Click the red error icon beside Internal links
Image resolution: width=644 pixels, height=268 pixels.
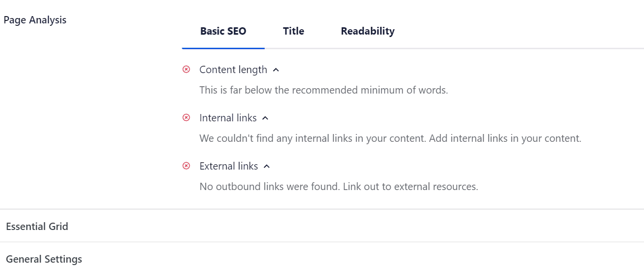(x=186, y=118)
